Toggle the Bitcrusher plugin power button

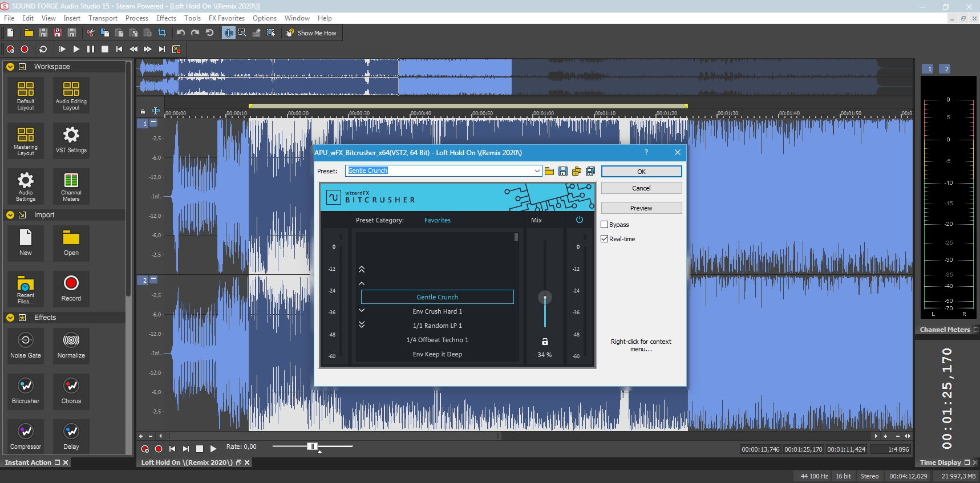(x=580, y=220)
